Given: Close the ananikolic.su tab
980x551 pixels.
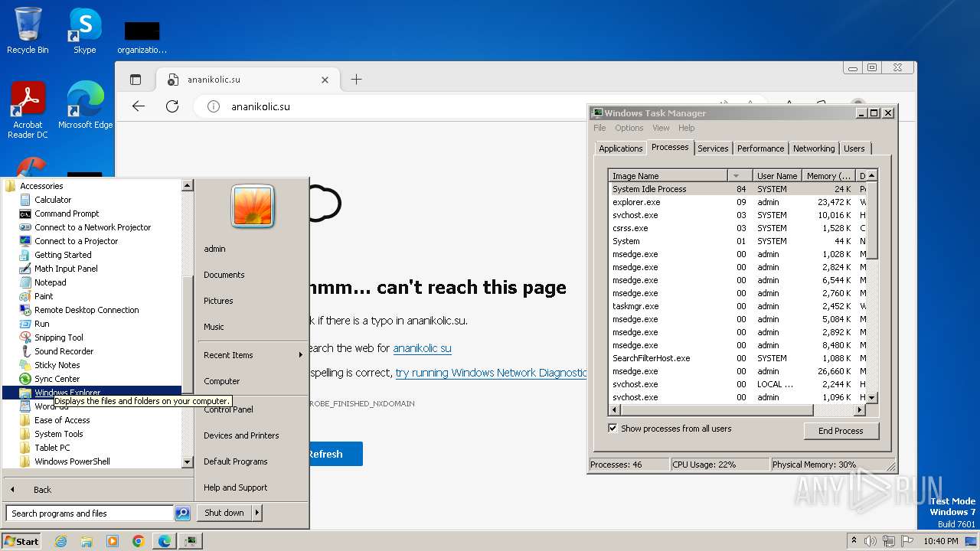Looking at the screenshot, I should click(325, 80).
